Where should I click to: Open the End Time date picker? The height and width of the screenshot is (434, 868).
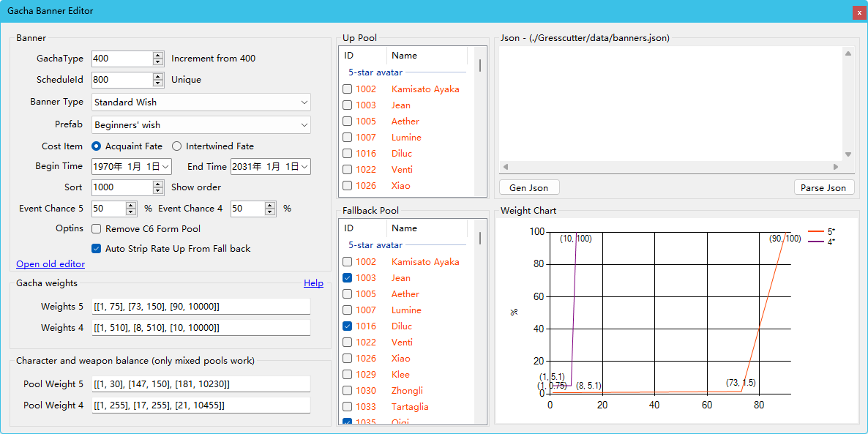[304, 167]
